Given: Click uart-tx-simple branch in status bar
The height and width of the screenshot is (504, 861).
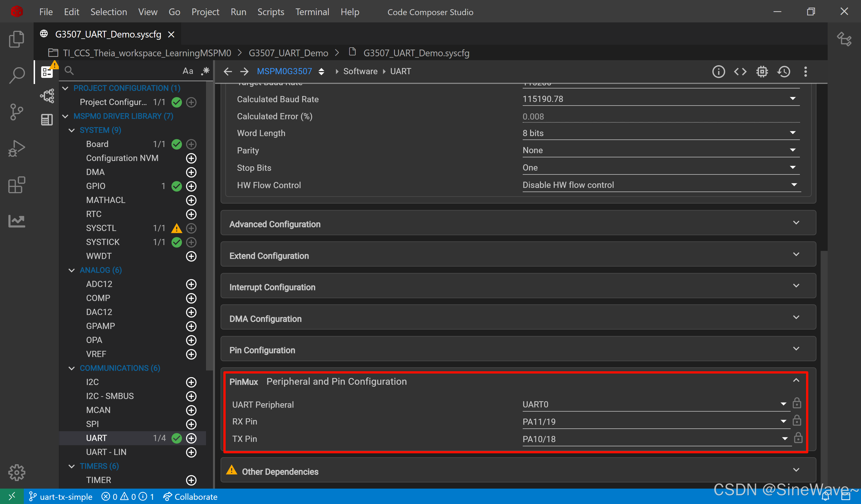Looking at the screenshot, I should tap(61, 496).
